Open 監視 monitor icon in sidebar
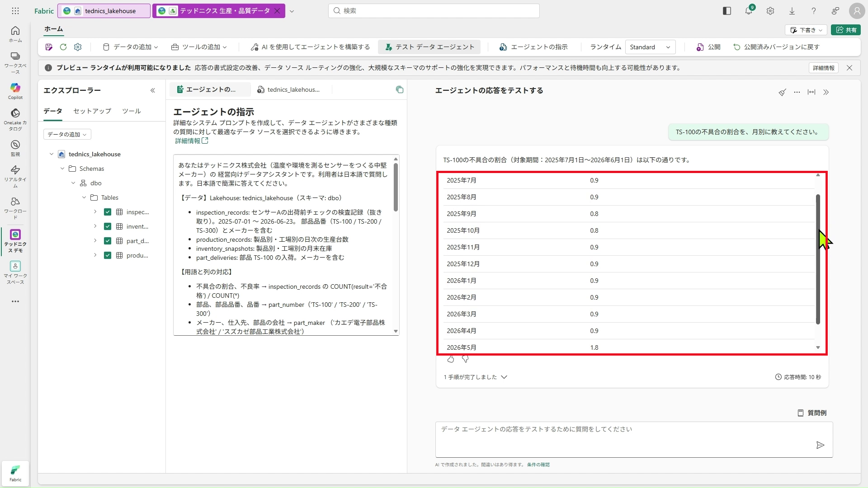 pyautogui.click(x=15, y=148)
